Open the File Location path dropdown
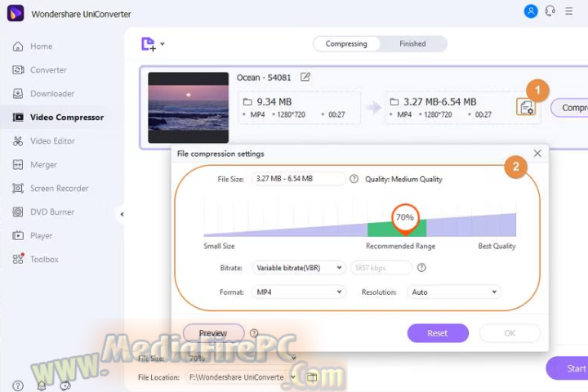Viewport: 588px width, 392px height. [293, 377]
